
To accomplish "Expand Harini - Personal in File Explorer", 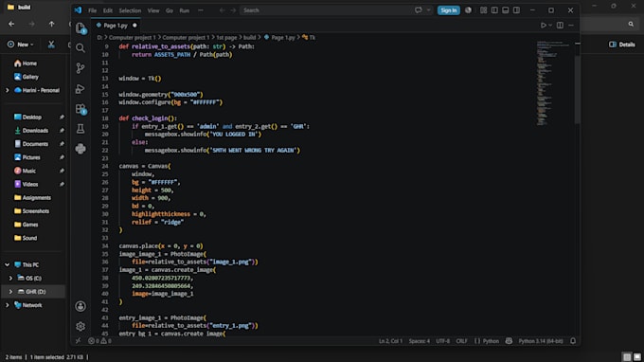I will click(x=7, y=90).
